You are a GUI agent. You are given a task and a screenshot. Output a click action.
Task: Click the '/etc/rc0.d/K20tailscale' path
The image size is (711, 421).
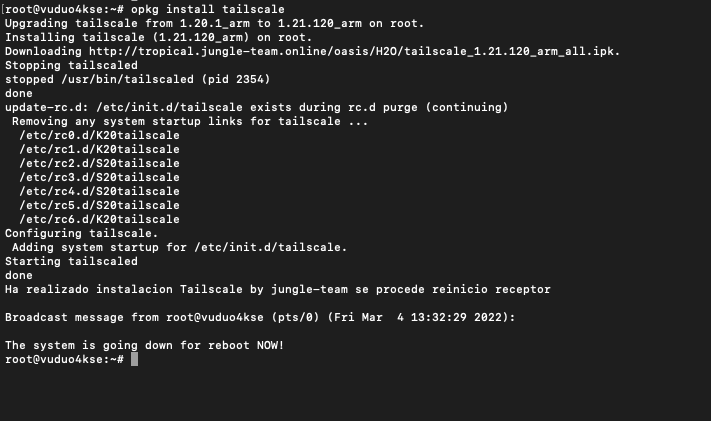tap(99, 135)
